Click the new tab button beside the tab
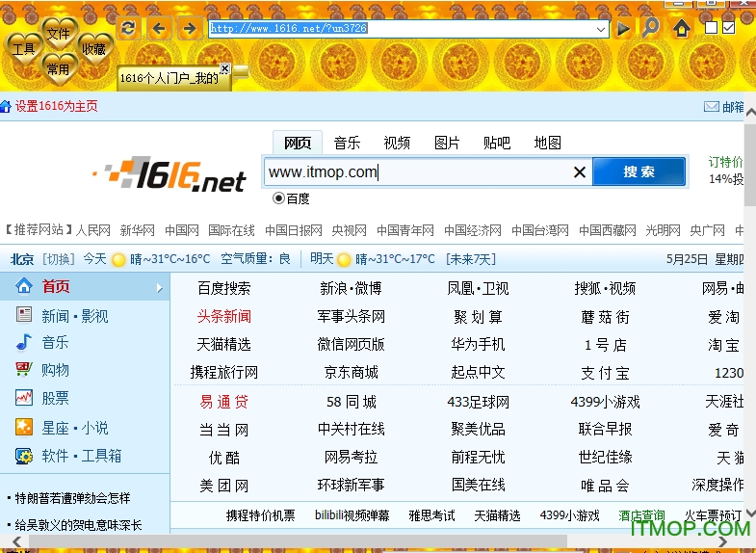Screen dimensions: 756x553 [241, 71]
